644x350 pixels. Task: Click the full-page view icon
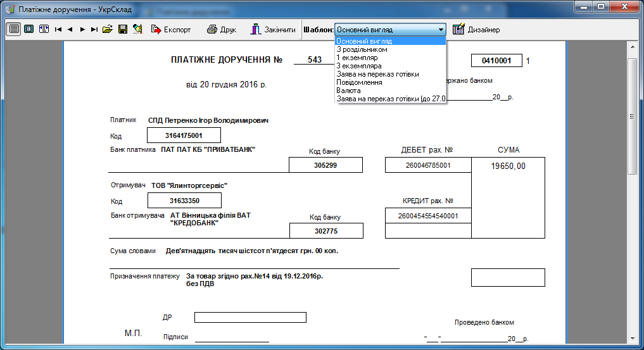click(28, 29)
